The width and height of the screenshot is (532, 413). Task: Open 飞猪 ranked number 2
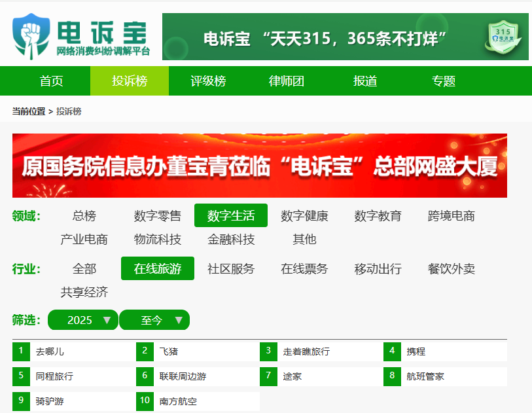click(198, 351)
